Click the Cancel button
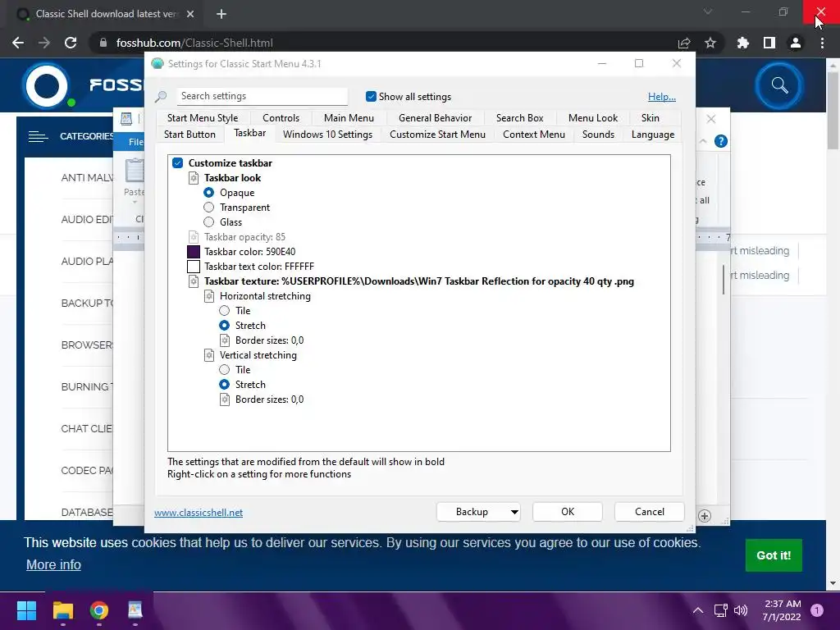The width and height of the screenshot is (840, 630). pos(650,512)
